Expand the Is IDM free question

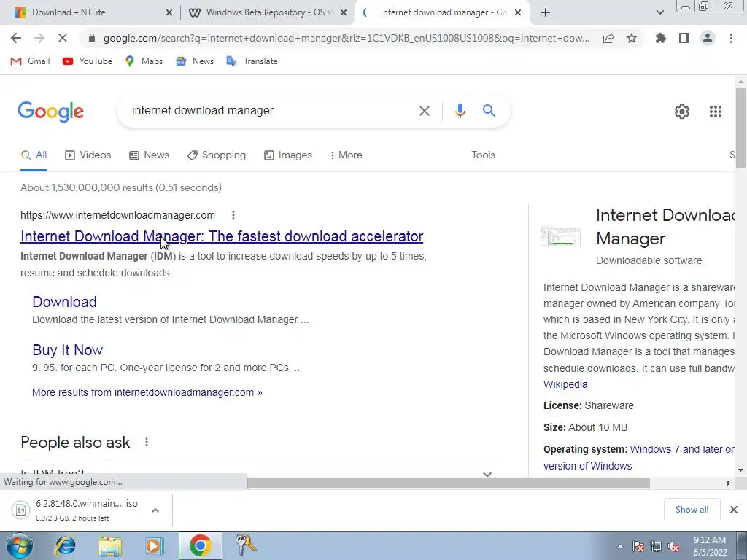[x=259, y=473]
